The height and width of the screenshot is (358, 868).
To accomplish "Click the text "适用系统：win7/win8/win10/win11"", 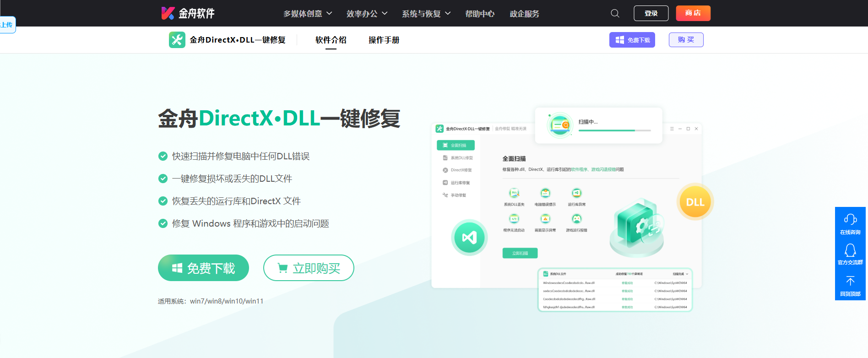I will [x=211, y=301].
